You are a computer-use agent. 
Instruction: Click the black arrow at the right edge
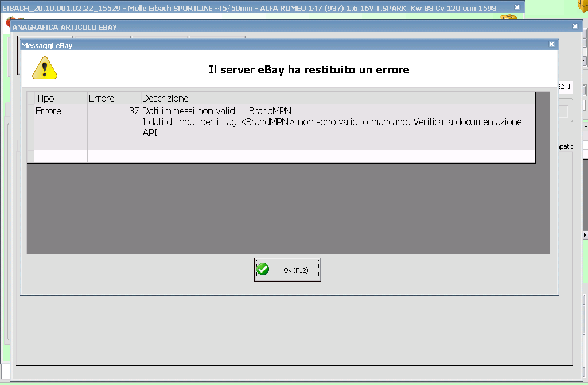click(585, 235)
